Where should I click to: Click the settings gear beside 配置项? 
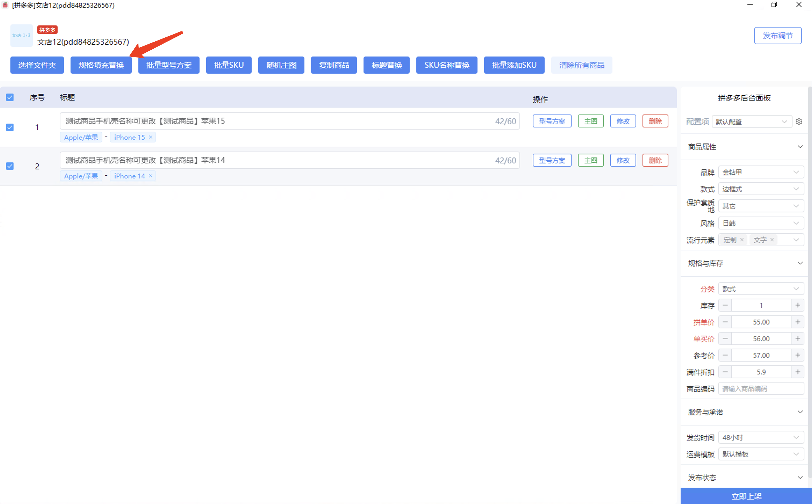(799, 122)
